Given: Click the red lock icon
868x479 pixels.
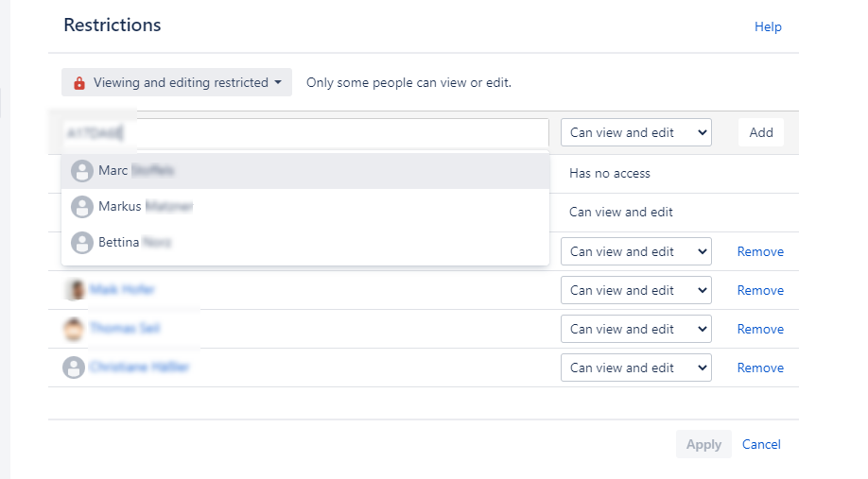Looking at the screenshot, I should (x=79, y=83).
